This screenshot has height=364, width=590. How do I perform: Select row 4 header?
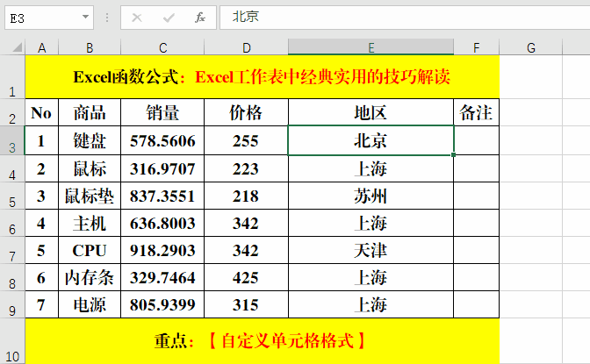[12, 168]
